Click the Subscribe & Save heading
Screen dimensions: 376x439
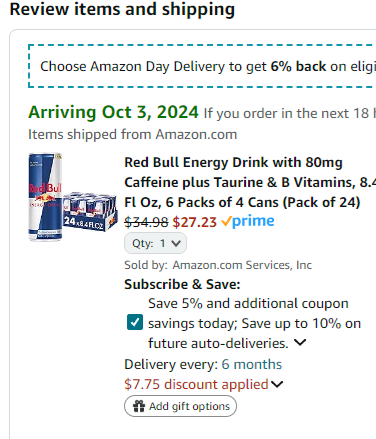[182, 285]
